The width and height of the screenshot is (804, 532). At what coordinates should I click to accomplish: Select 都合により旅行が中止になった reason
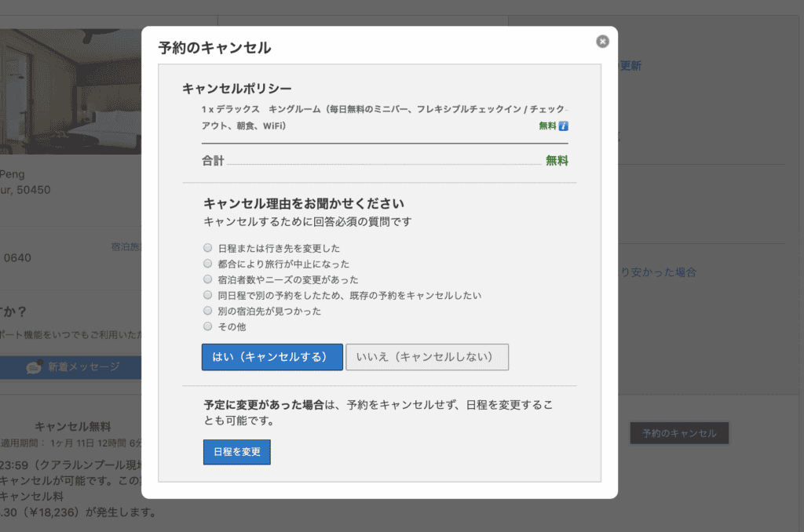[x=207, y=263]
